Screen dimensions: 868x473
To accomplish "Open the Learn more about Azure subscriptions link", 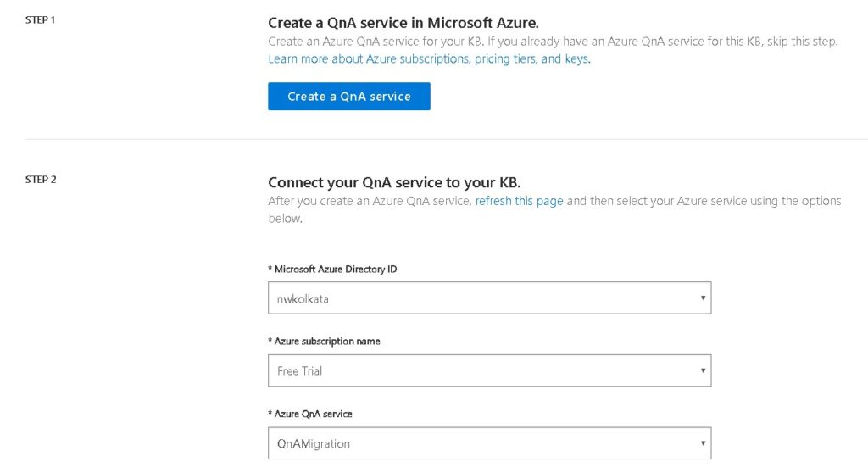I will pyautogui.click(x=429, y=58).
